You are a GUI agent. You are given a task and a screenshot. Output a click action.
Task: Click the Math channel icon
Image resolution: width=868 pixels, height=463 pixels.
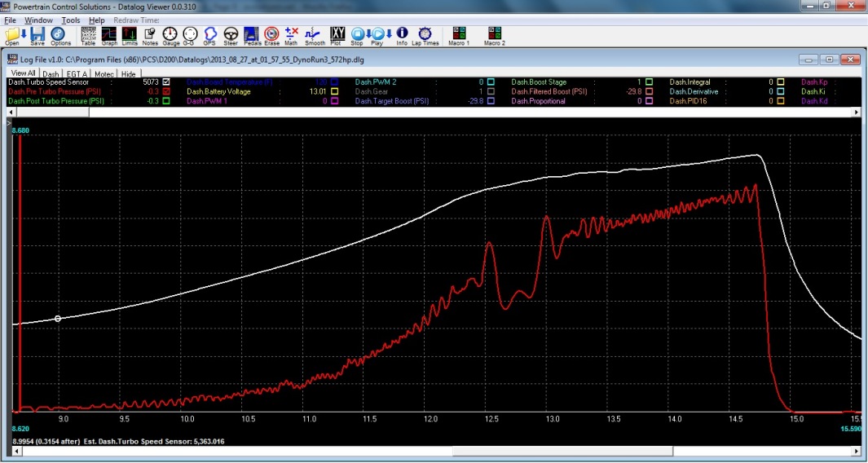coord(291,34)
